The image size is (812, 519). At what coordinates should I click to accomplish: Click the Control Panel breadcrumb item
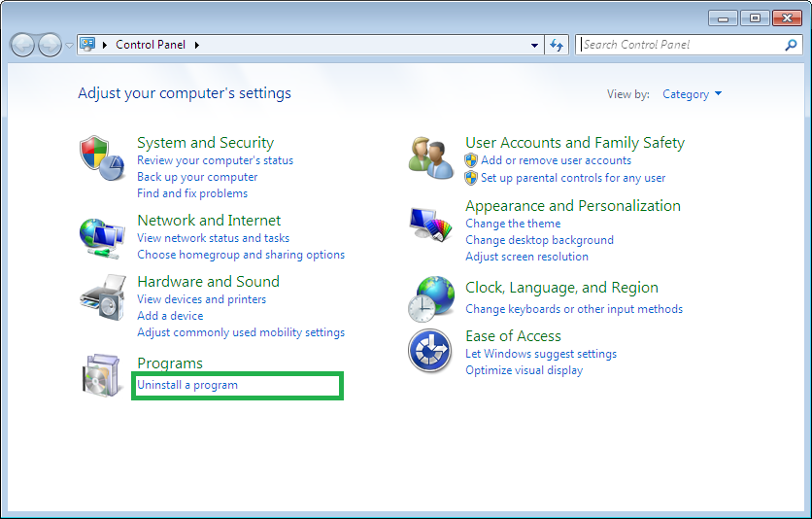pos(151,45)
